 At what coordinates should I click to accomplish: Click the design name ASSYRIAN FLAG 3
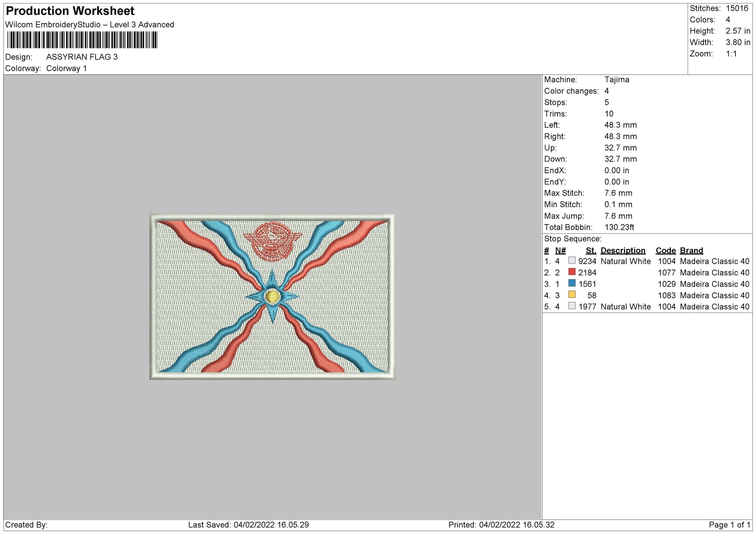[x=82, y=57]
